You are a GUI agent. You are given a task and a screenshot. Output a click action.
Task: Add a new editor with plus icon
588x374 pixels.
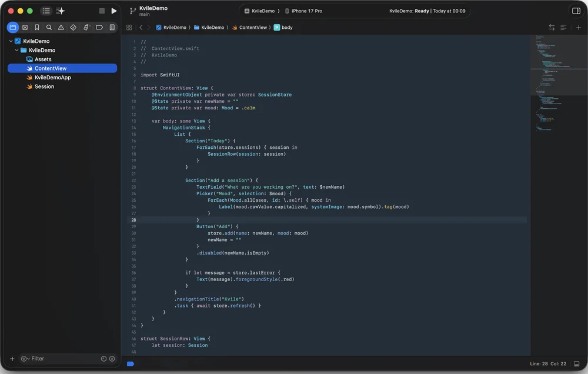578,28
